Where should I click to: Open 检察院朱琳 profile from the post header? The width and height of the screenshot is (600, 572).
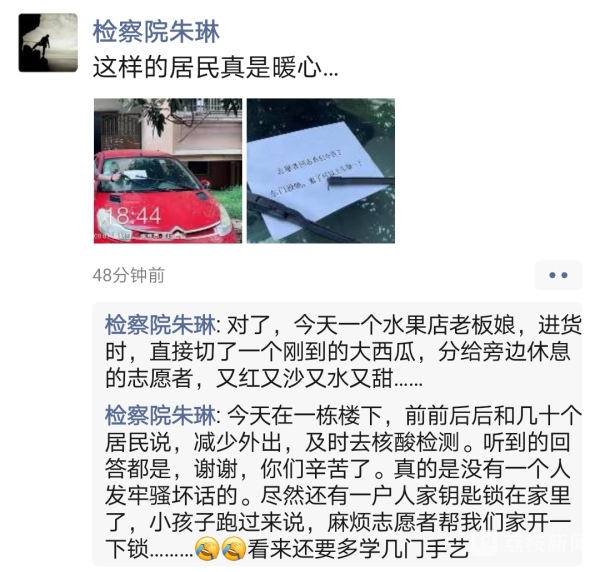pyautogui.click(x=156, y=32)
